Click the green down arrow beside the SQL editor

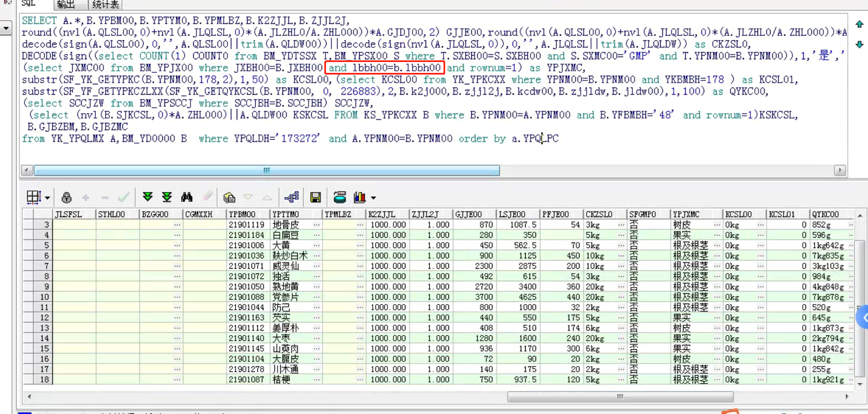coord(859,45)
